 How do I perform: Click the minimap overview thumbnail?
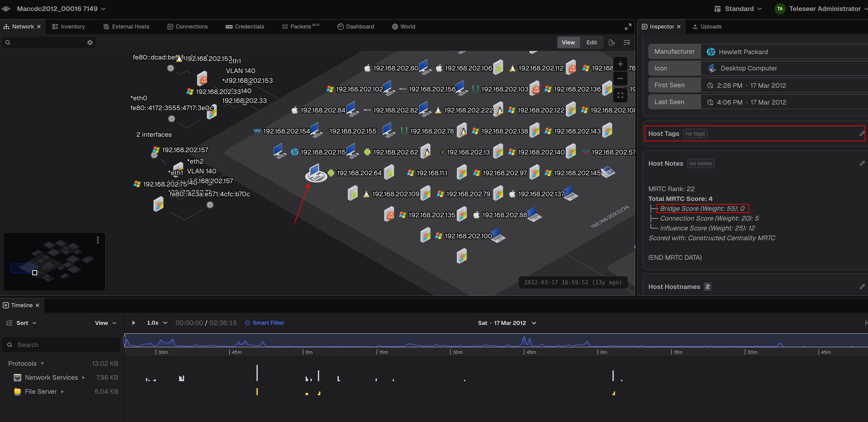(x=54, y=261)
